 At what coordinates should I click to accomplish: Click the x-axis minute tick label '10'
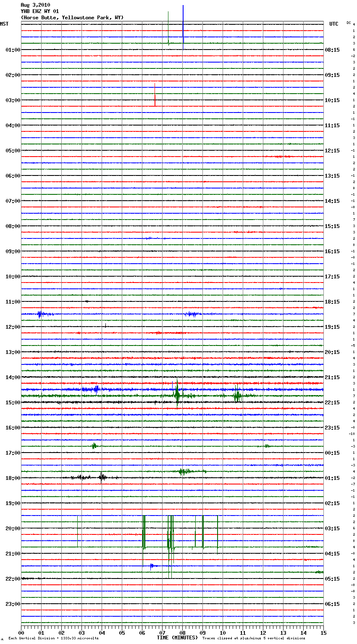(223, 633)
